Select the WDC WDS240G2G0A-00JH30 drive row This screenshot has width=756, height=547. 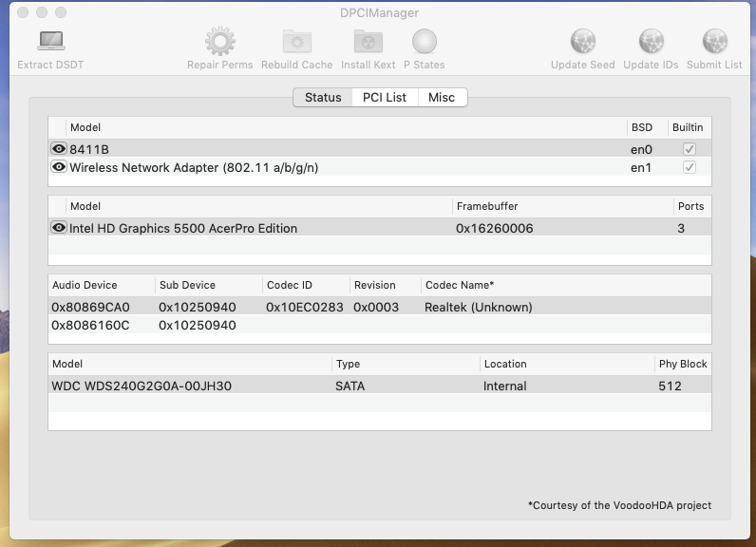[x=380, y=386]
